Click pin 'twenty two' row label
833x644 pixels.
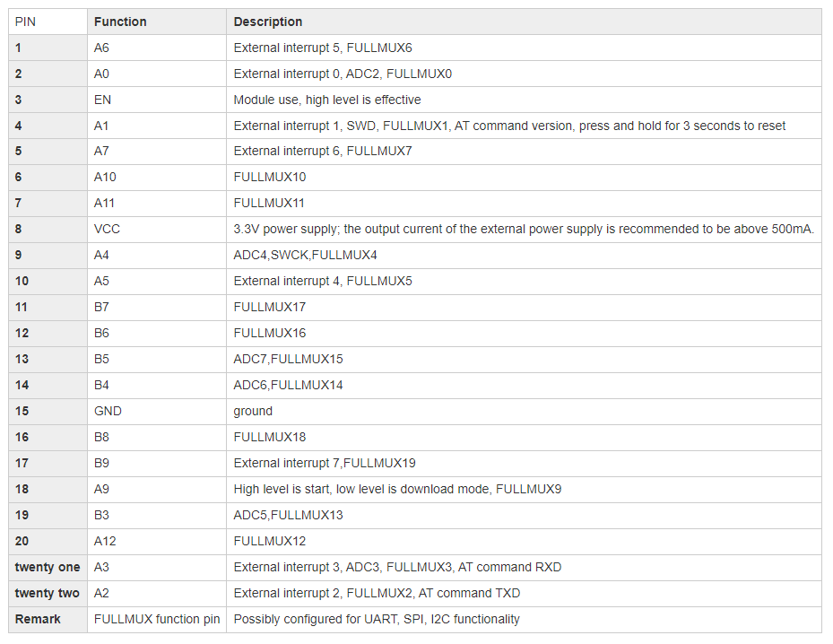[48, 593]
